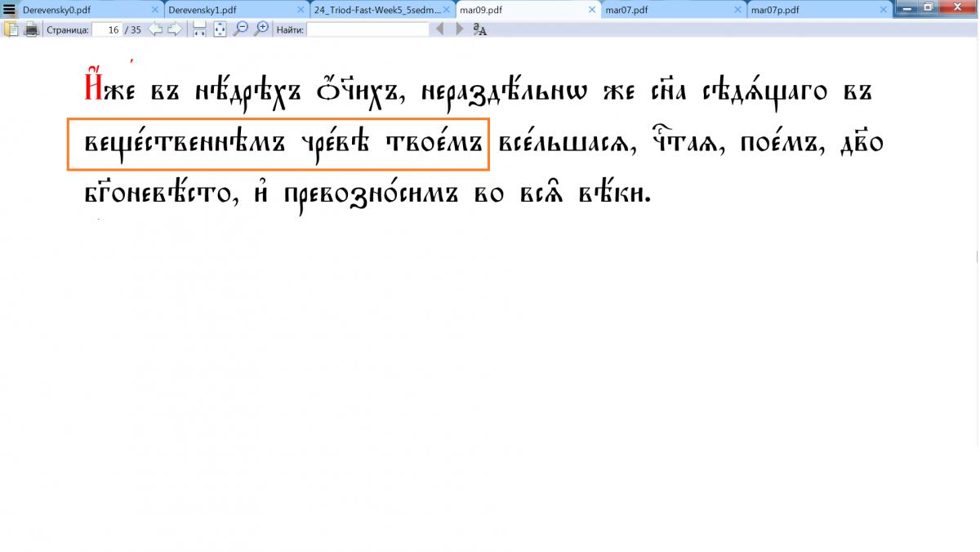Click the Zoom In magnifier
The width and height of the screenshot is (980, 552).
(261, 29)
